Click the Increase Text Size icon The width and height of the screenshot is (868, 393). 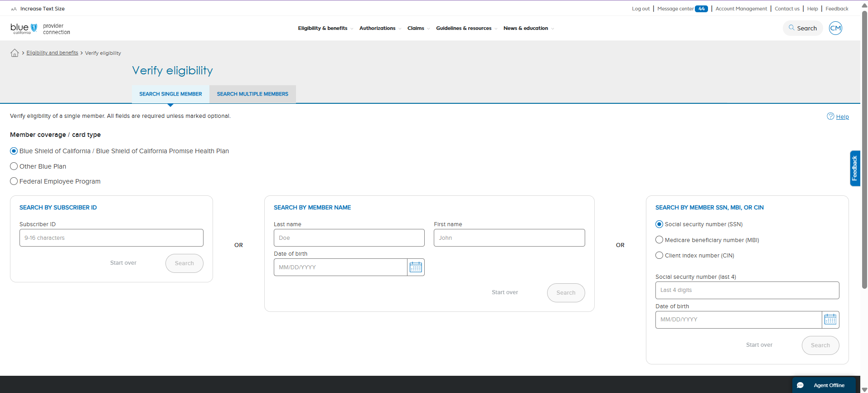14,9
